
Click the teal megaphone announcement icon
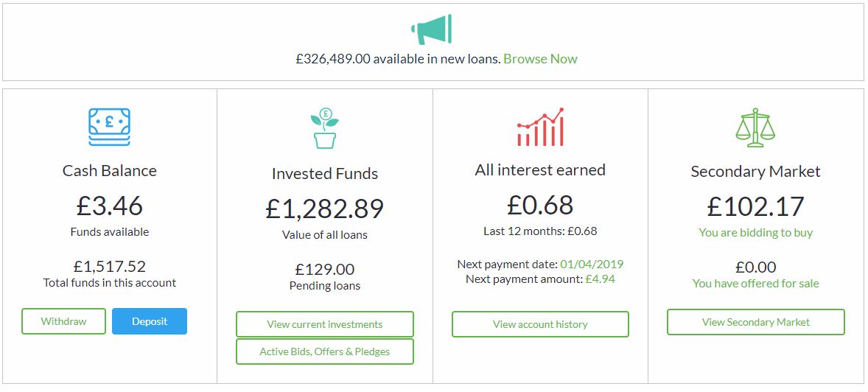click(x=432, y=29)
